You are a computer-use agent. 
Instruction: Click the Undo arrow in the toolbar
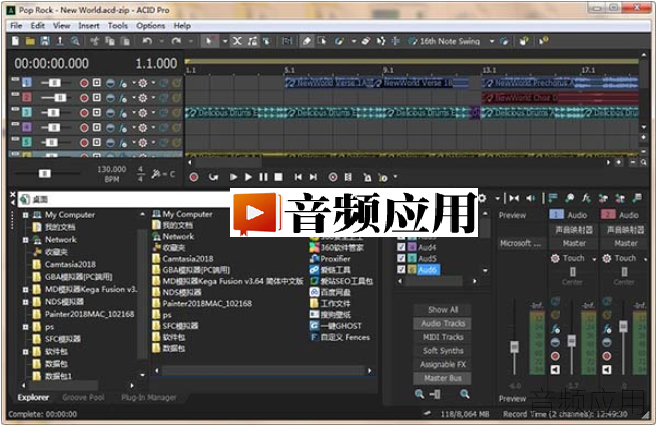[x=147, y=41]
